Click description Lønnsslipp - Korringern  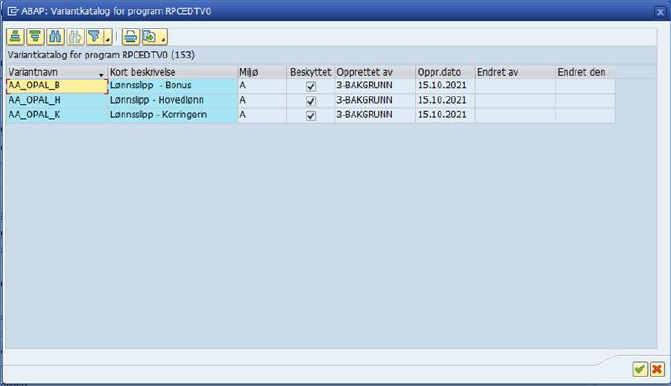point(172,115)
